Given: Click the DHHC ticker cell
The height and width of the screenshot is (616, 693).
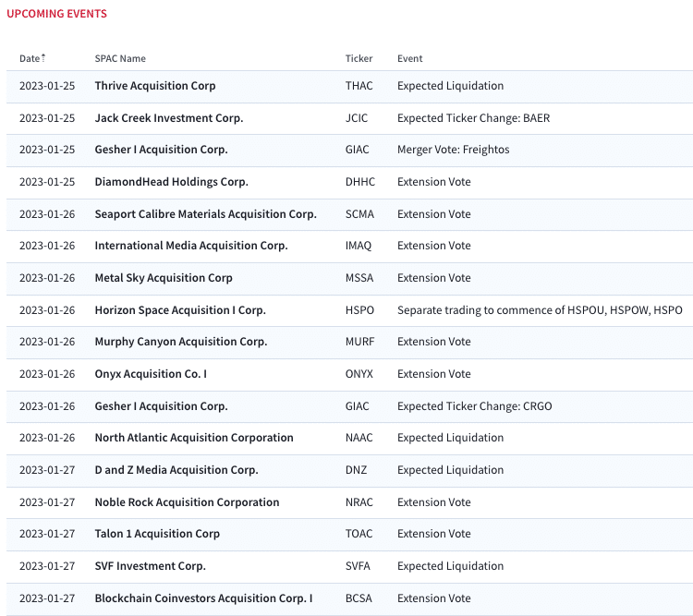Looking at the screenshot, I should (x=360, y=182).
